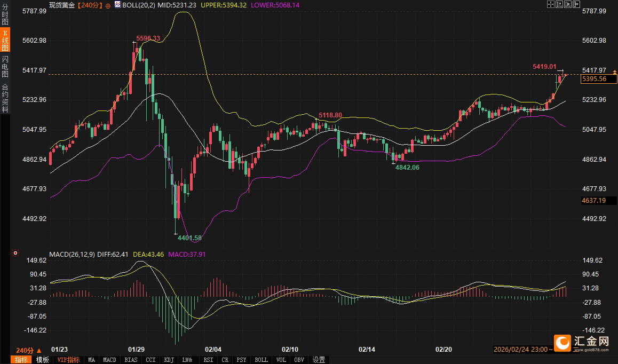Click the MACD:37.91 value
The width and height of the screenshot is (618, 364).
tap(187, 255)
